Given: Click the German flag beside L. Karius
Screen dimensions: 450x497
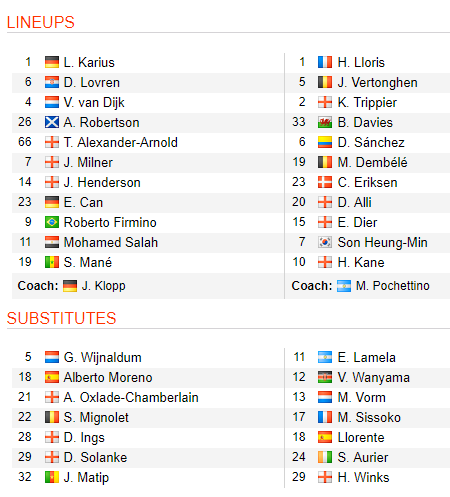Looking at the screenshot, I should point(52,62).
